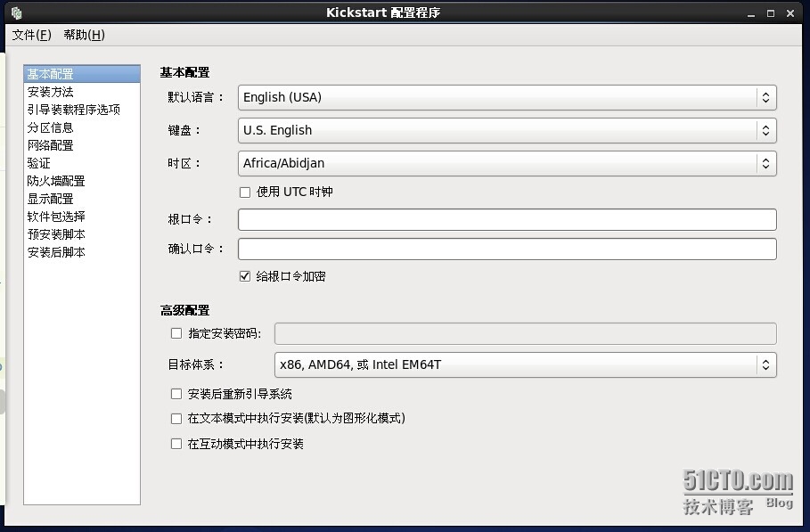810x532 pixels.
Task: Open 引导装载程序选项 section
Action: point(82,110)
